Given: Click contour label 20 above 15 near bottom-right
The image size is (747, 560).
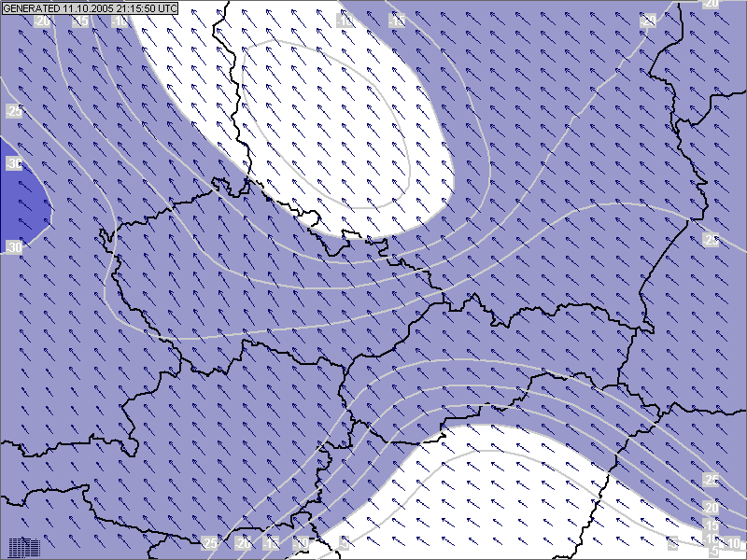Looking at the screenshot, I should point(711,507).
